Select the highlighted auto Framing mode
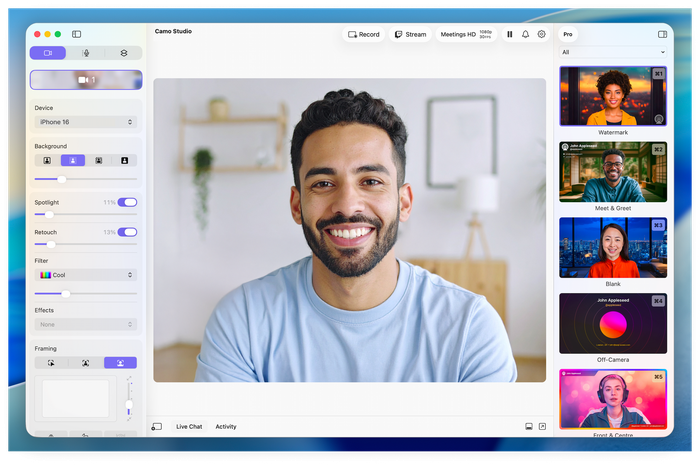The image size is (700, 465). (x=121, y=363)
